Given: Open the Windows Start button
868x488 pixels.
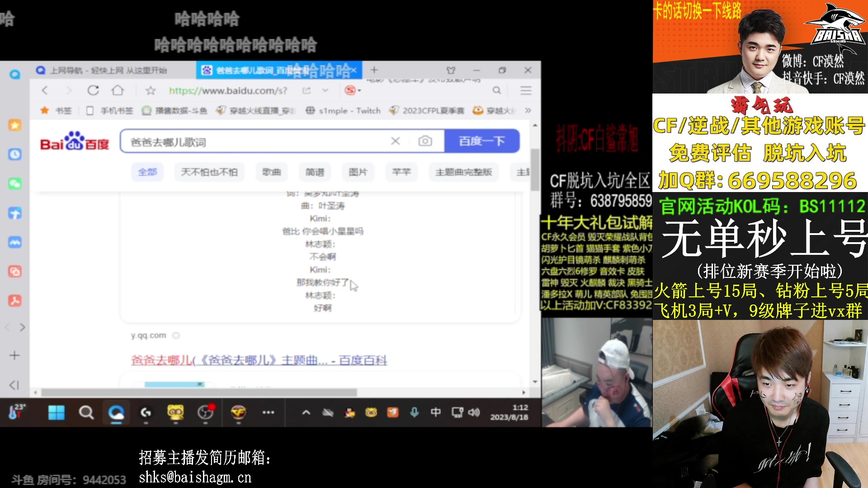Looking at the screenshot, I should point(57,413).
